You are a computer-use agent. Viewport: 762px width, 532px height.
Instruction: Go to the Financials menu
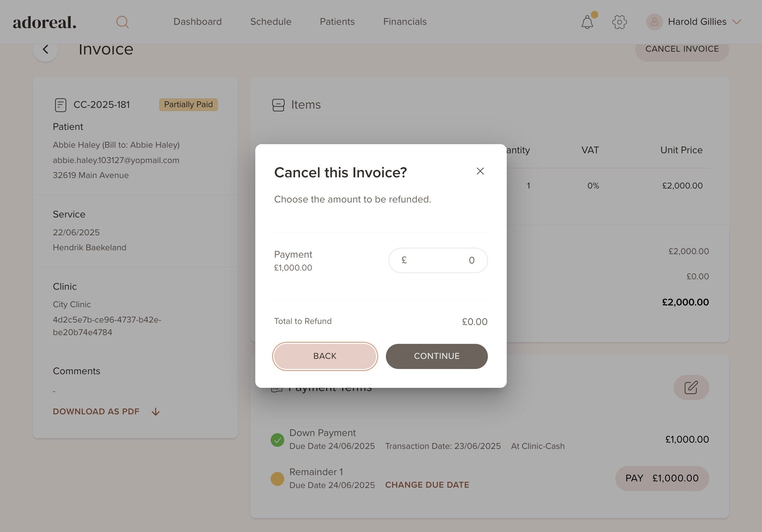point(404,22)
